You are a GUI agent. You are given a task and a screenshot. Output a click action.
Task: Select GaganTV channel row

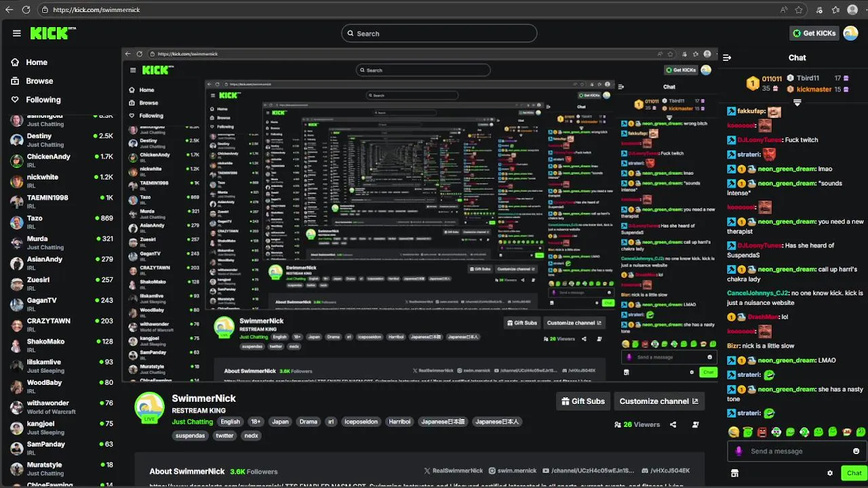[x=61, y=304]
